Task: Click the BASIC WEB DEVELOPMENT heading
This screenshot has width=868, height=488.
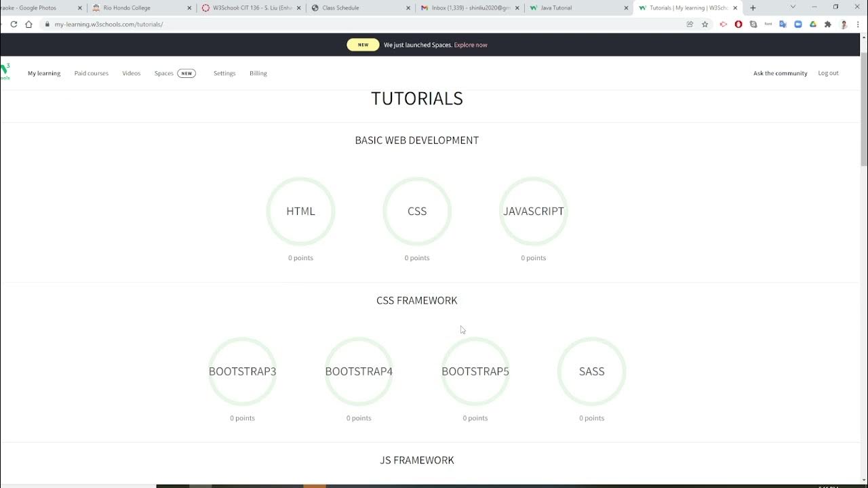Action: (x=417, y=140)
